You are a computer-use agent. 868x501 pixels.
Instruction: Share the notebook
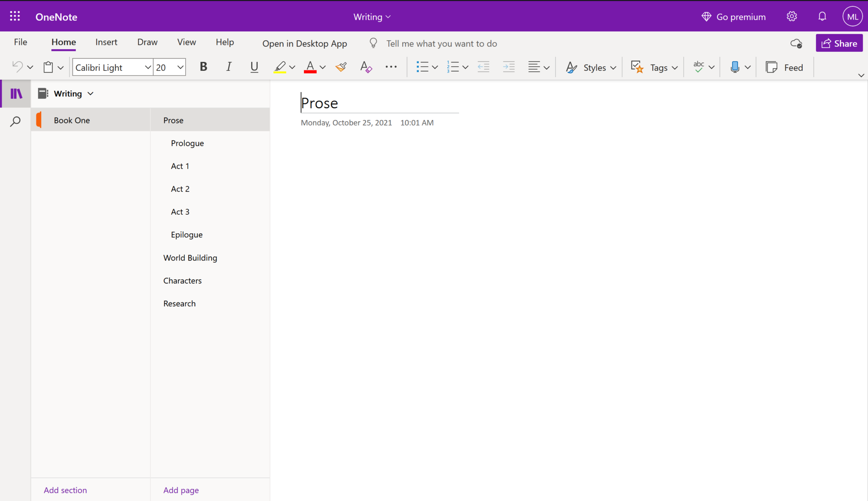click(x=838, y=43)
